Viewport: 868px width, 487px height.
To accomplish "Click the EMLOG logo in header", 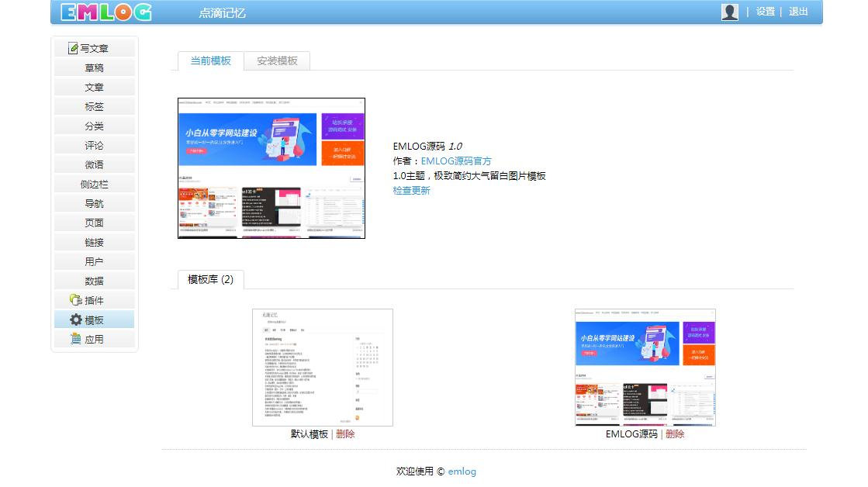I will pyautogui.click(x=105, y=12).
